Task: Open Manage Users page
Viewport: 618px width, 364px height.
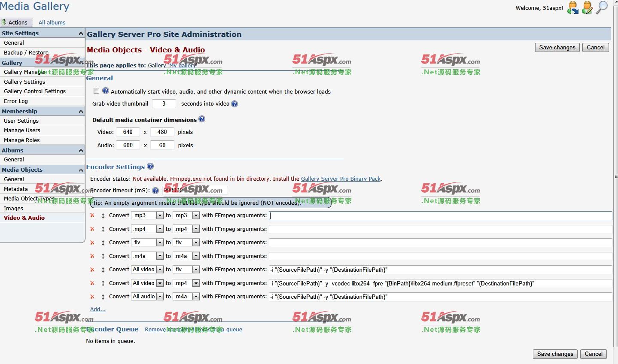Action: click(22, 130)
